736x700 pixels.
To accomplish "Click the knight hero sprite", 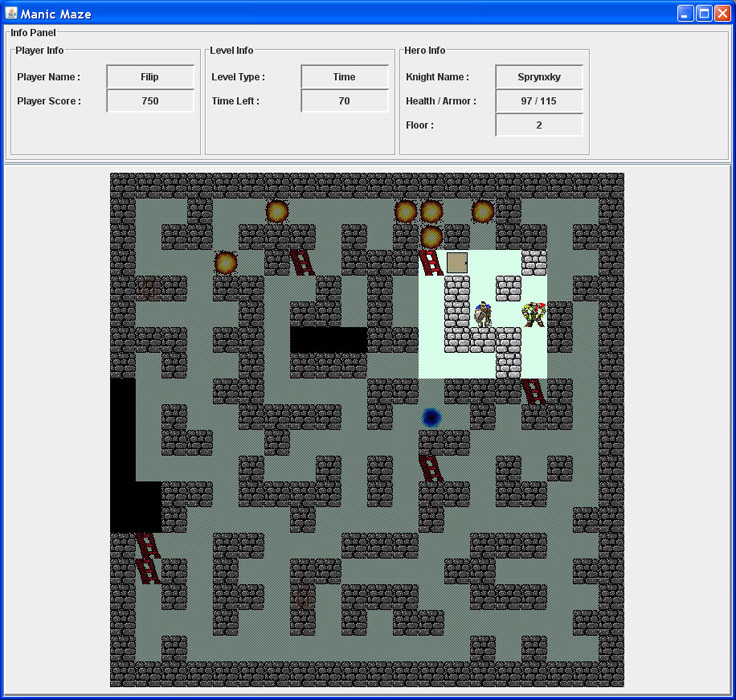I will tap(483, 314).
